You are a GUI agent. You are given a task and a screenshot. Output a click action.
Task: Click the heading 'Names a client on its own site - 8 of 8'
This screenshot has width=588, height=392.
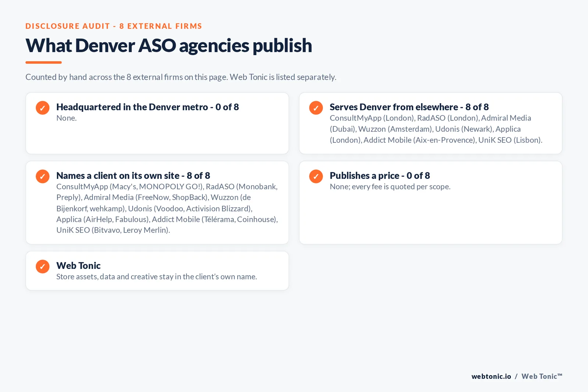133,176
